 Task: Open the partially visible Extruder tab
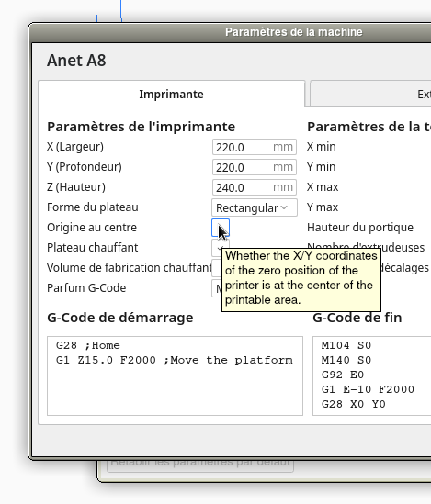370,94
